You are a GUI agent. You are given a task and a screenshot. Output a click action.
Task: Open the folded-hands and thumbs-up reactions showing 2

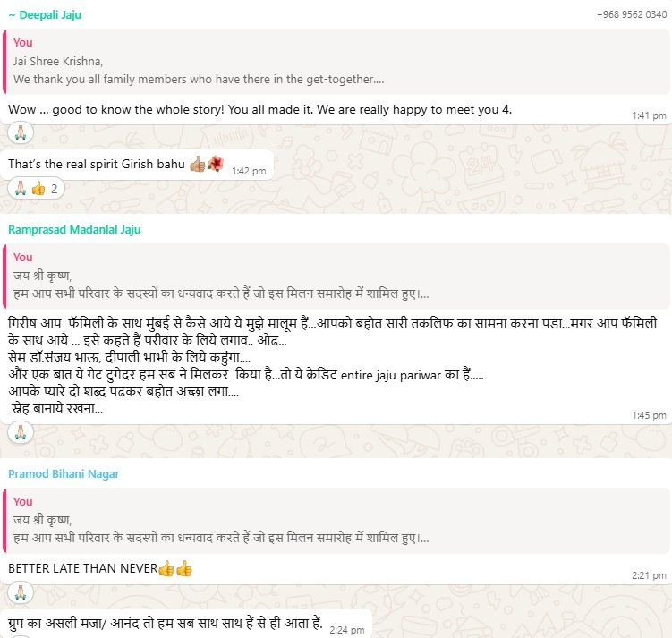tap(36, 189)
